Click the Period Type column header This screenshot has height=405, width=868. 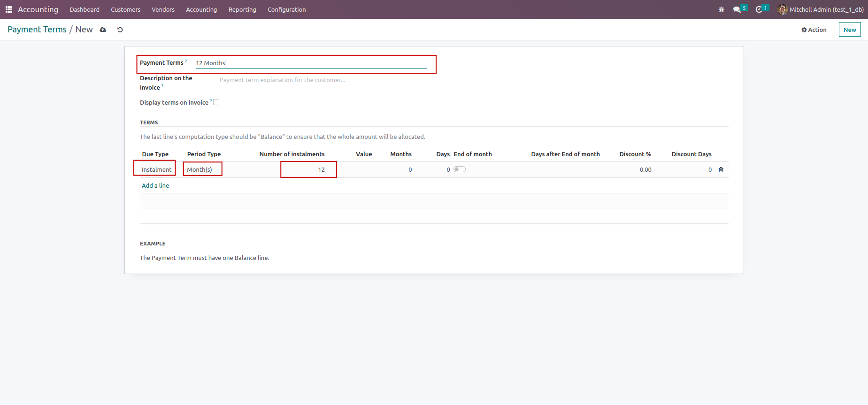pyautogui.click(x=204, y=154)
